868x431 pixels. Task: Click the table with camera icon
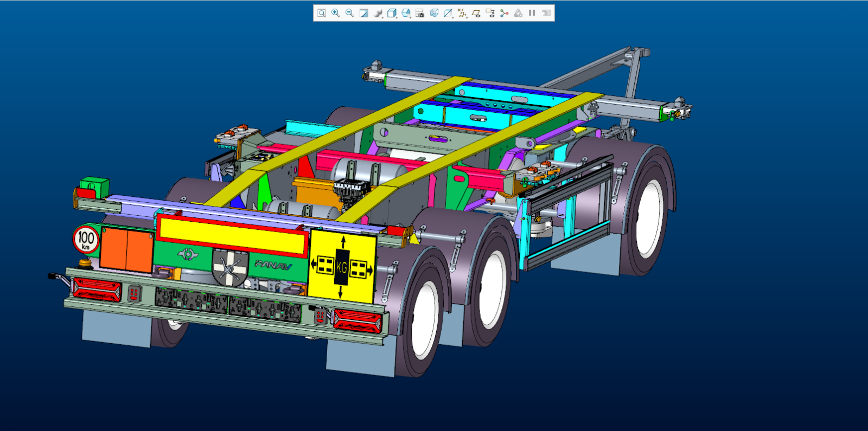420,13
